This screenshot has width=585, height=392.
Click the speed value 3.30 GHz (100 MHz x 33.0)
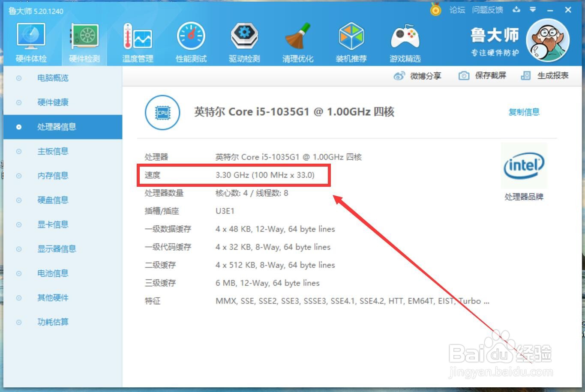click(265, 175)
